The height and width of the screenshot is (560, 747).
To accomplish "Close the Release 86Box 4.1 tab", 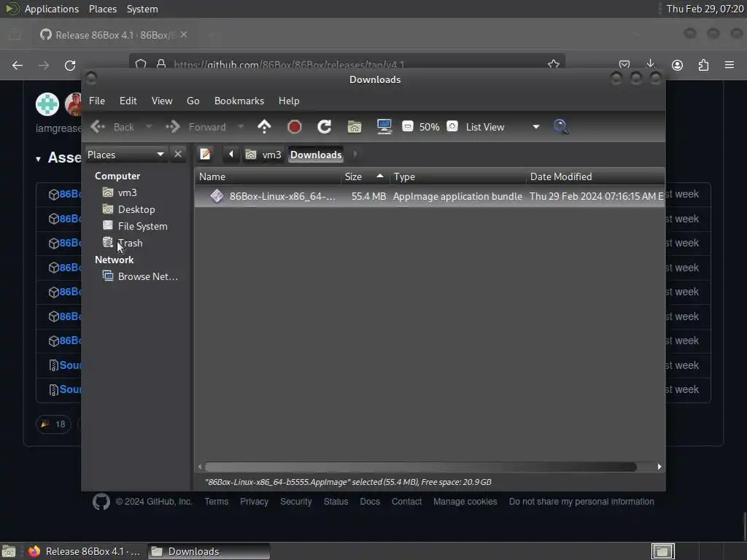I will point(184,35).
